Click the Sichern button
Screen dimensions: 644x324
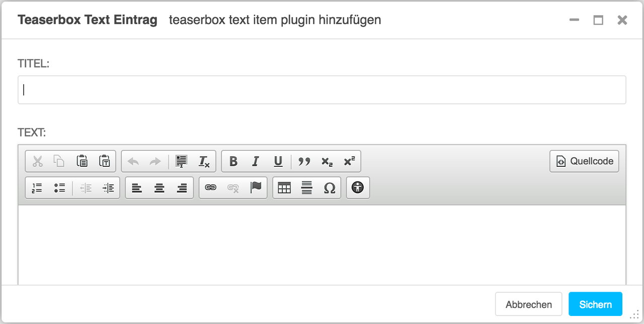(x=596, y=304)
